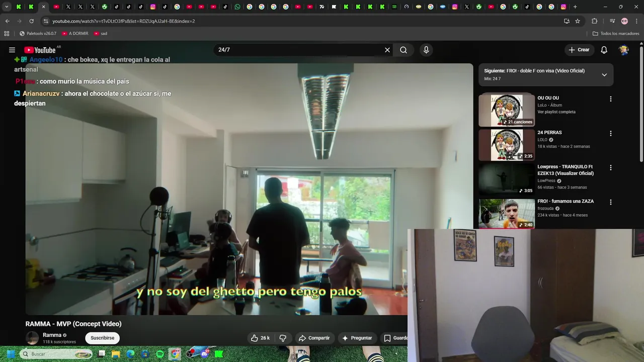644x362 pixels.
Task: Clear the 24/7 search text
Action: pyautogui.click(x=387, y=50)
